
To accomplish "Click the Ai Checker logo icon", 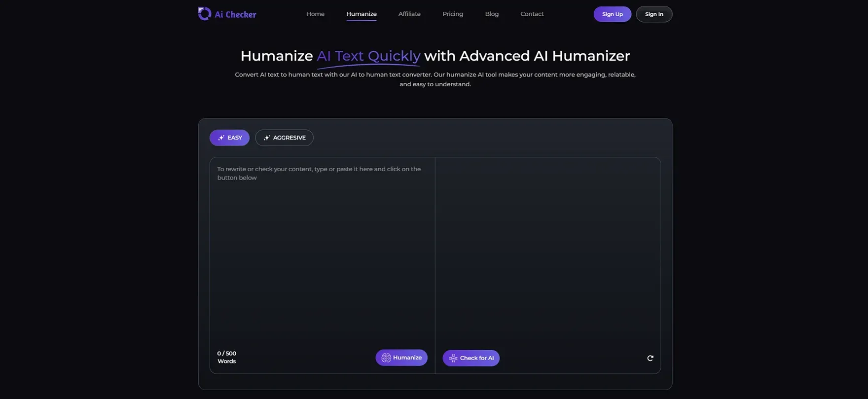I will point(204,14).
